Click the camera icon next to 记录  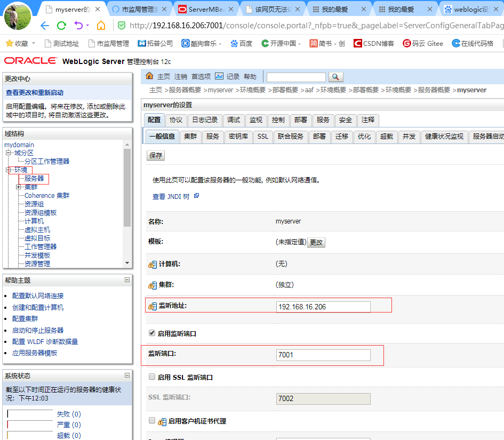[x=219, y=76]
